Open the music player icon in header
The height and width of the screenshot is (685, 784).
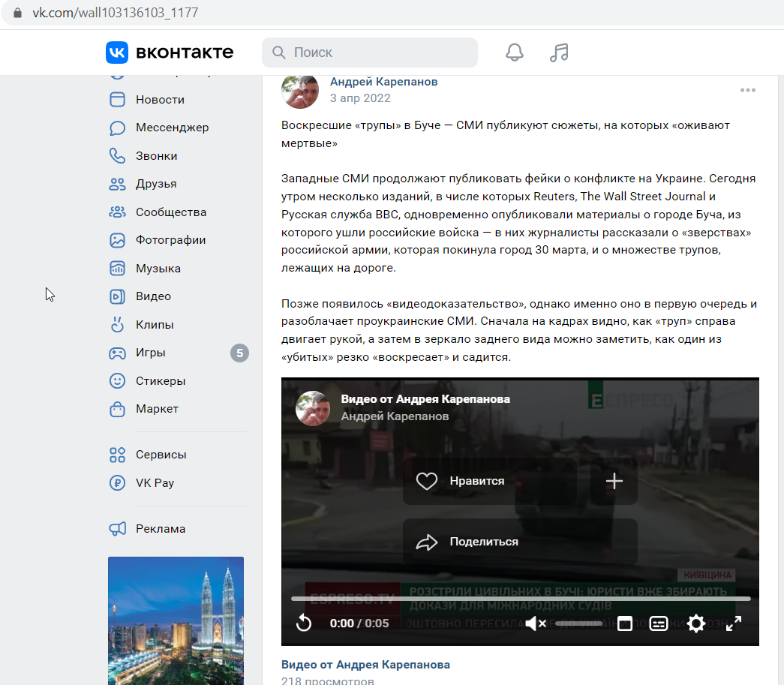tap(559, 53)
